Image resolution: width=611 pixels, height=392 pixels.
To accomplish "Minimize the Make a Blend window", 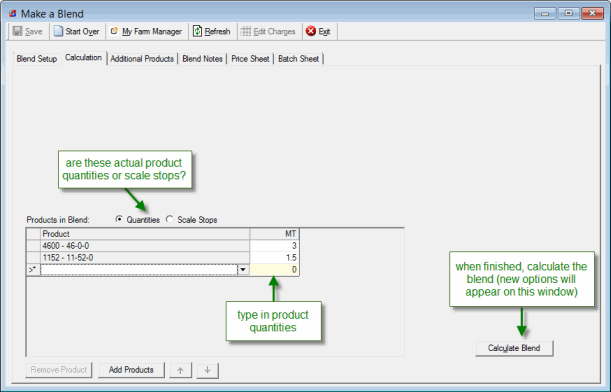I will pos(545,14).
